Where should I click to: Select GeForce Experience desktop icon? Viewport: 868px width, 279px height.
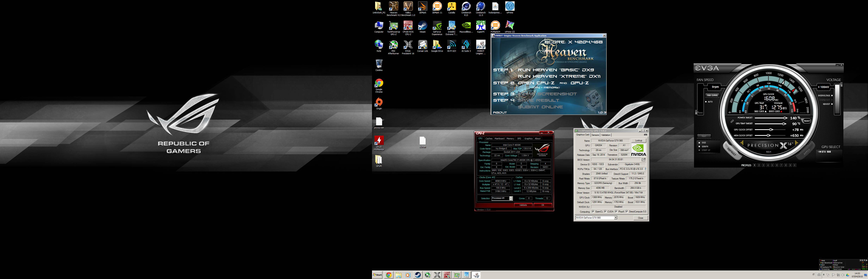(437, 28)
